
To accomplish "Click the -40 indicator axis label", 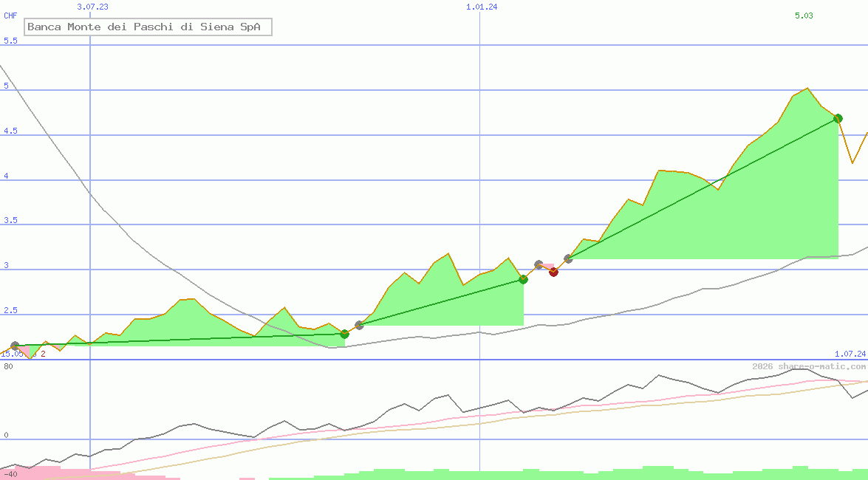I will pos(10,475).
